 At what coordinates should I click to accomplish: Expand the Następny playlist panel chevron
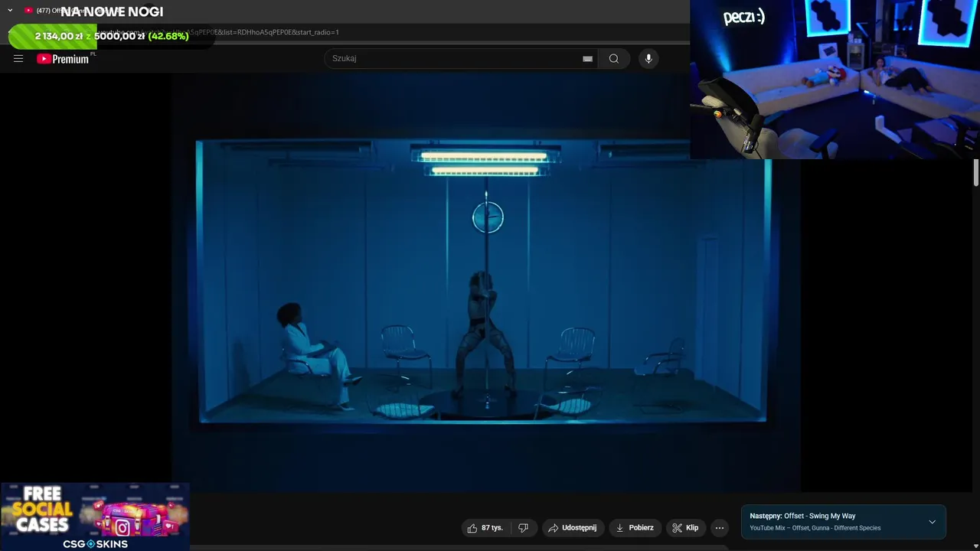pos(932,522)
